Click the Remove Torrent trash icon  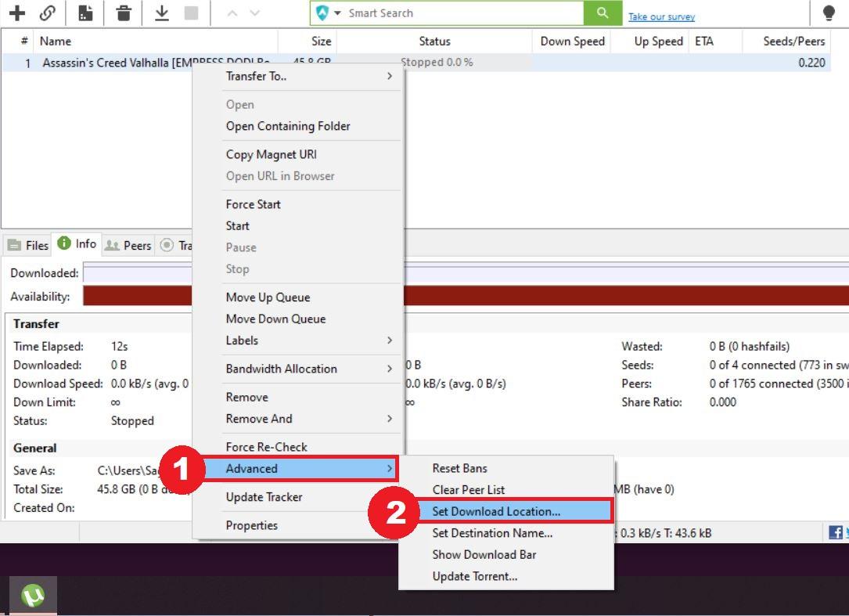[x=124, y=13]
